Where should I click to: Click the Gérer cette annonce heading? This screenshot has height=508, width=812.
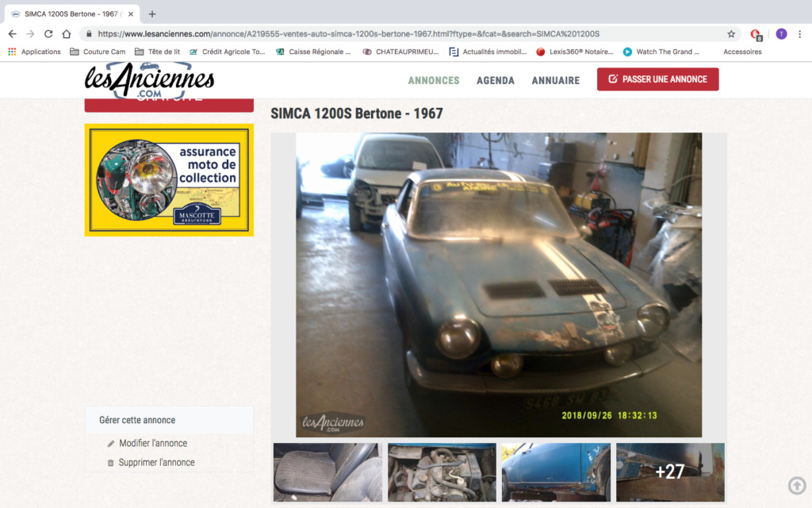[x=137, y=420]
